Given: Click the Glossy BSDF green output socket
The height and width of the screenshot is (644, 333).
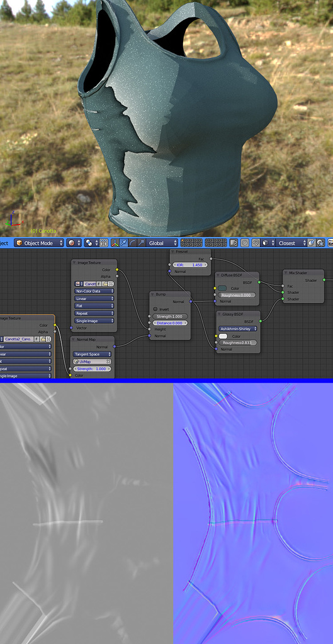Looking at the screenshot, I should click(260, 321).
